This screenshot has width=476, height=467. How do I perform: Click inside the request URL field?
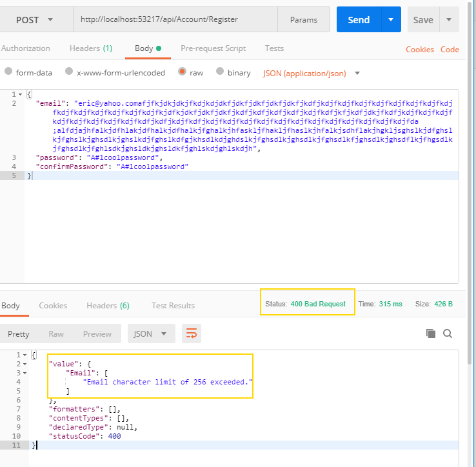coord(174,20)
